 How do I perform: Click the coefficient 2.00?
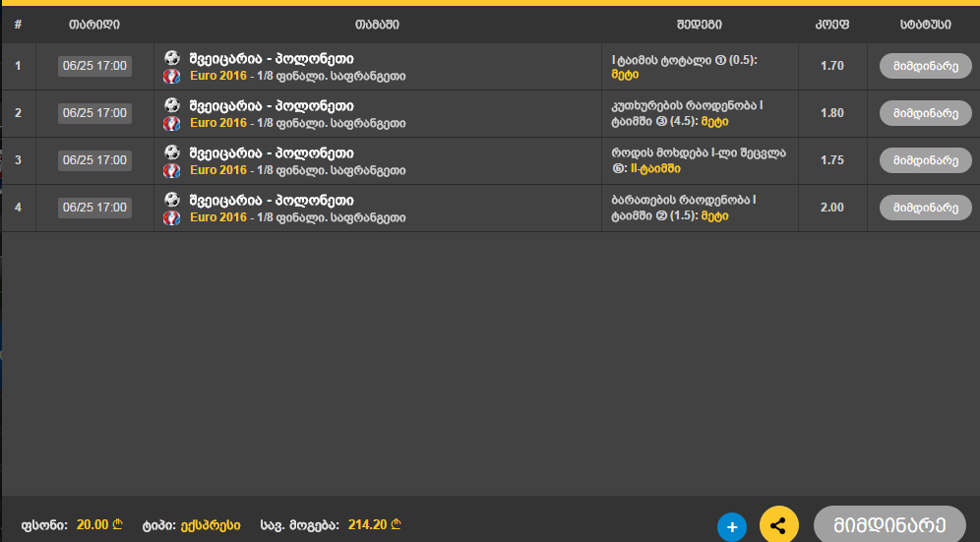tap(831, 208)
